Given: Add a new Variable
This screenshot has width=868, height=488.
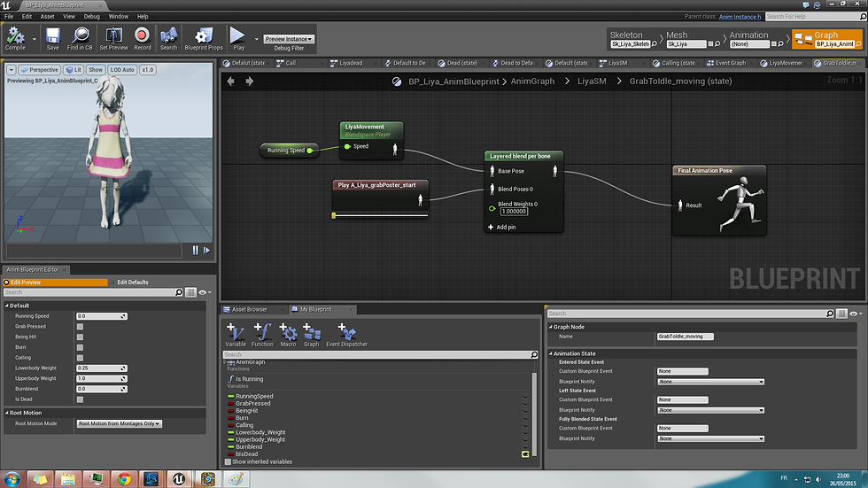Looking at the screenshot, I should coord(236,336).
